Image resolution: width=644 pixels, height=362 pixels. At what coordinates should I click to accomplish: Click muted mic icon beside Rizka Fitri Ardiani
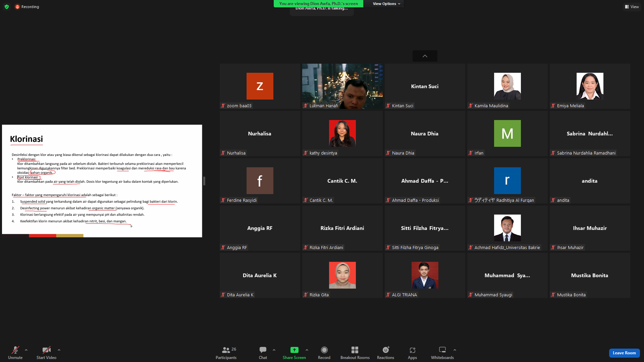click(x=306, y=247)
